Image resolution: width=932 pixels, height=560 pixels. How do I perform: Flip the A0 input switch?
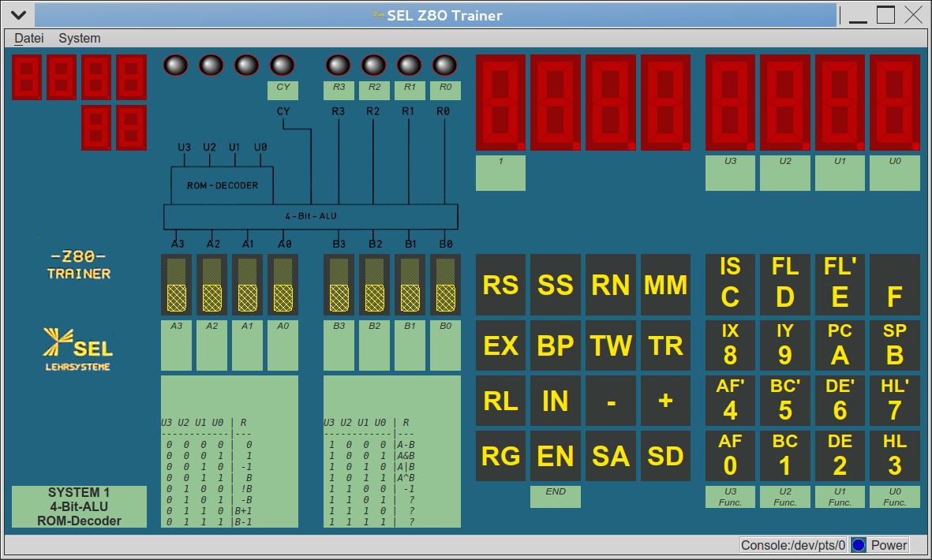pyautogui.click(x=283, y=284)
